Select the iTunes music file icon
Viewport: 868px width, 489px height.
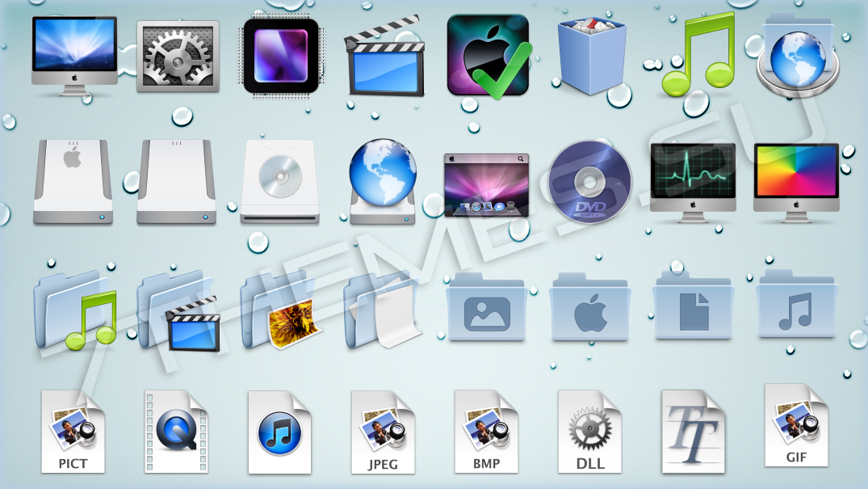pyautogui.click(x=279, y=432)
